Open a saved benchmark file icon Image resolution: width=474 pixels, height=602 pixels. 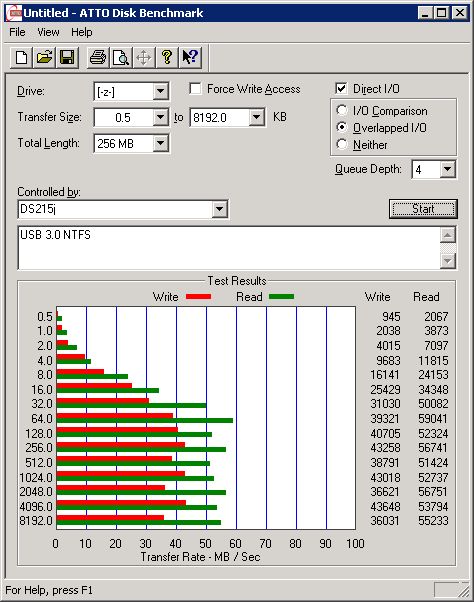tap(44, 58)
